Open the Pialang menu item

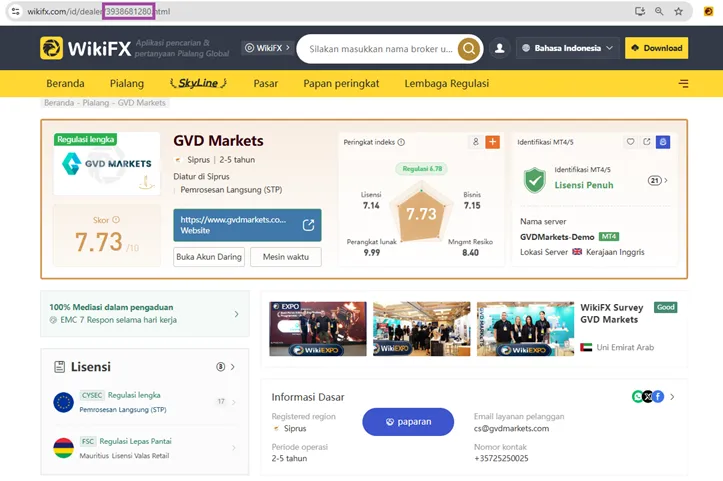127,83
